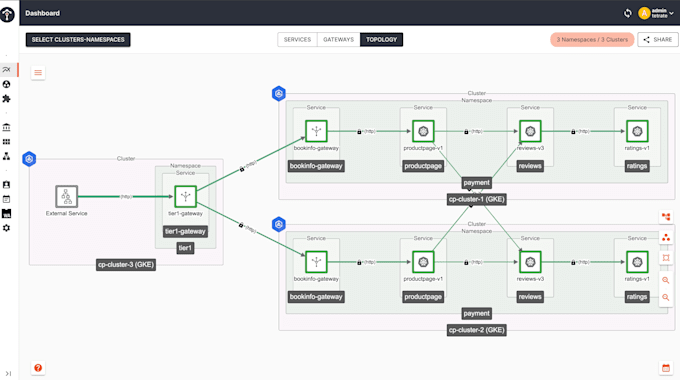This screenshot has height=380, width=680.
Task: Switch to the Gateways tab
Action: pyautogui.click(x=339, y=39)
